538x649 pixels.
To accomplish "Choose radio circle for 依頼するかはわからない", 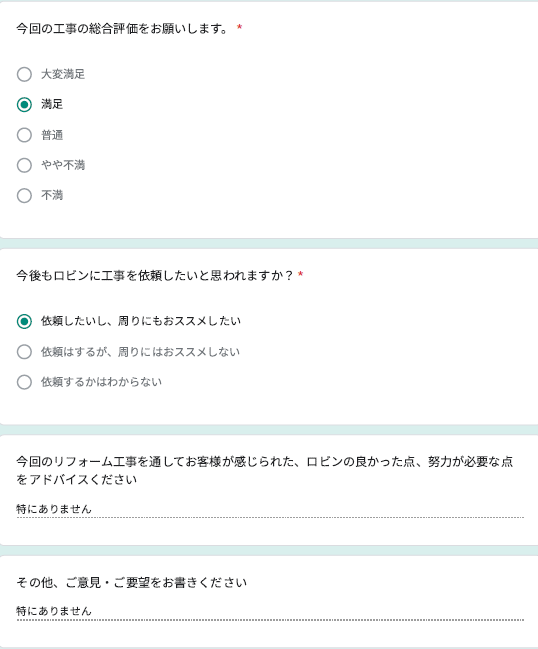I will pos(24,382).
